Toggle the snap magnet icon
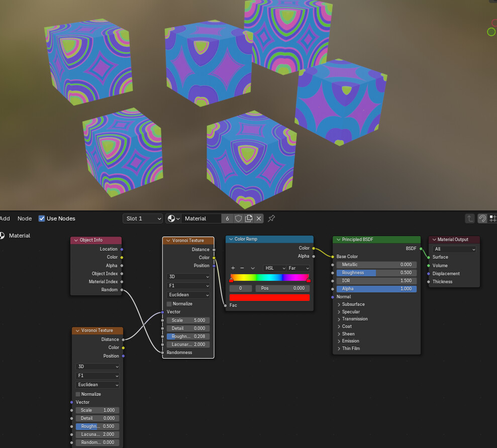 click(482, 218)
